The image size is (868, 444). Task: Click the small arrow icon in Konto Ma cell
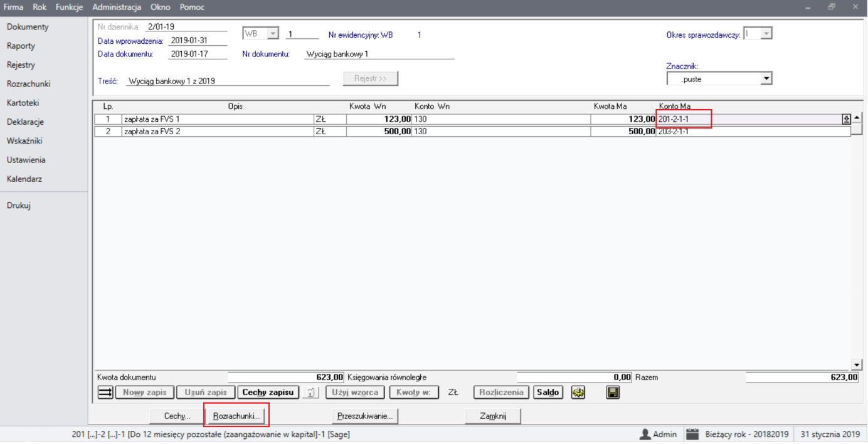pyautogui.click(x=846, y=119)
